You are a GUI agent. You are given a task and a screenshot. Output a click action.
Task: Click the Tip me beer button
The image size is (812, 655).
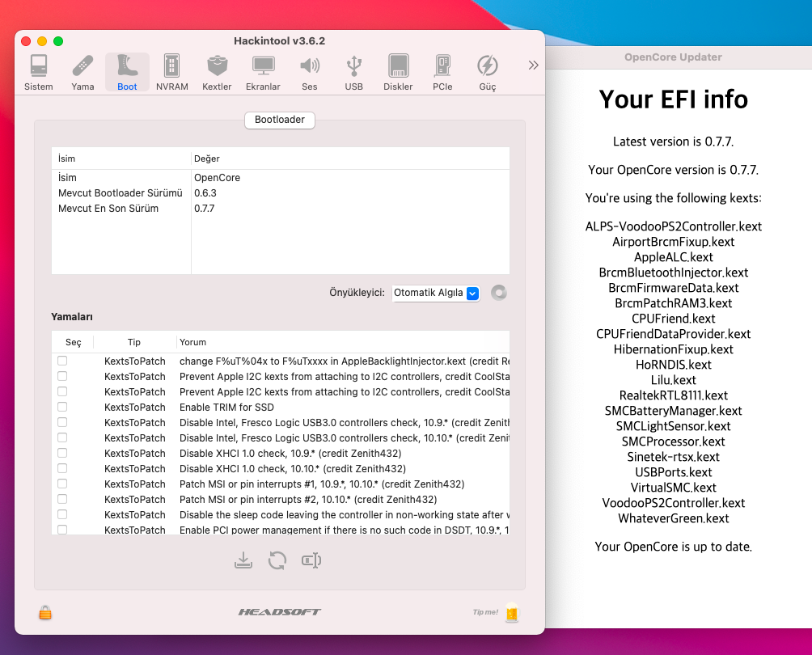tap(511, 613)
